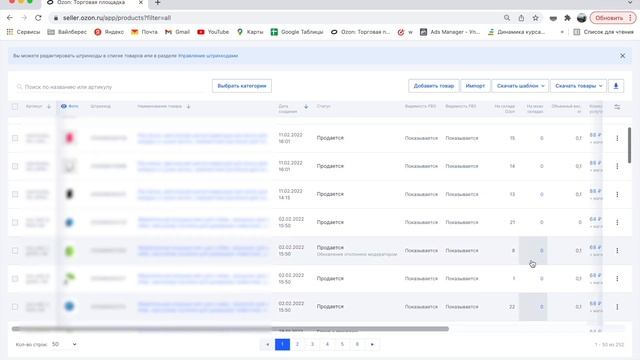
Task: Sort by creation date column arrow
Action: (306, 107)
